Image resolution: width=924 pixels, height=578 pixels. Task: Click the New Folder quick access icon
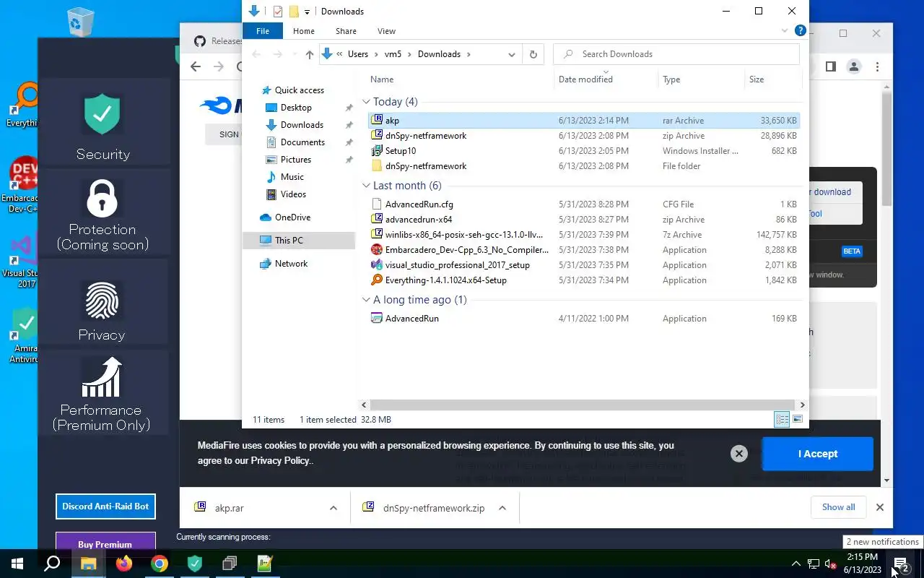point(294,12)
